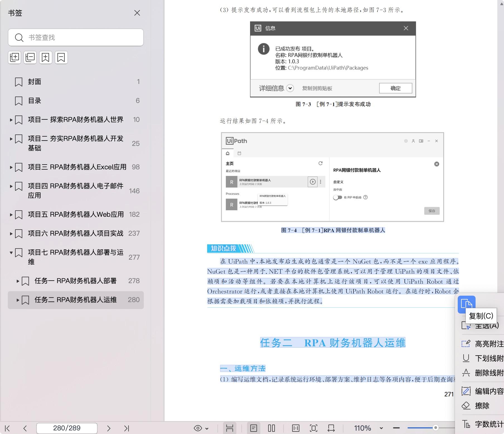The width and height of the screenshot is (504, 434).
Task: Click the circled X close in UiPath details pane
Action: click(437, 164)
